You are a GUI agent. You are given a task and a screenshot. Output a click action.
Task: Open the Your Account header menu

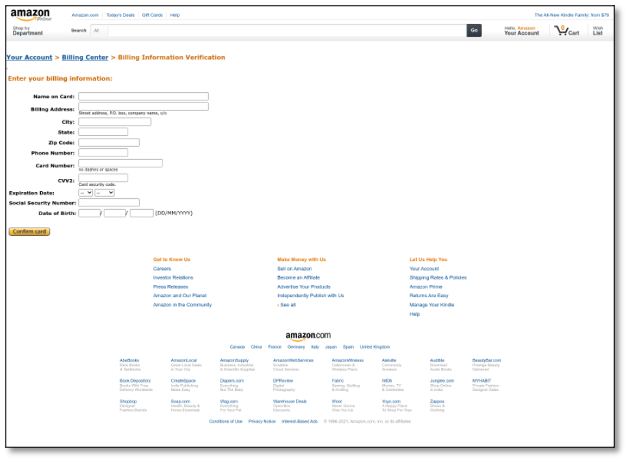(521, 31)
